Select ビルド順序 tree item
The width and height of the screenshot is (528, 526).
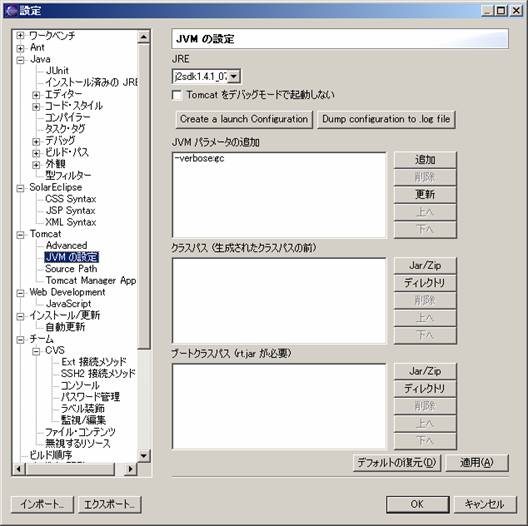pyautogui.click(x=51, y=455)
